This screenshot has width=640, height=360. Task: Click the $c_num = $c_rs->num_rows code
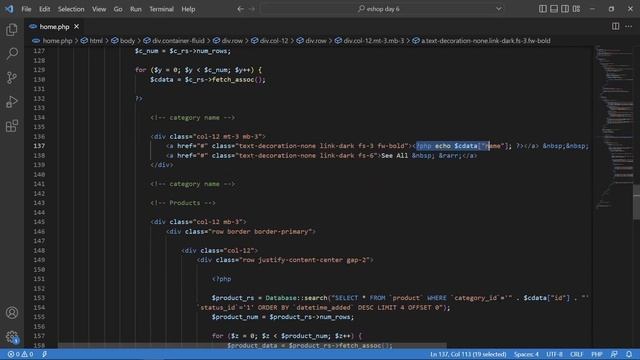click(x=183, y=51)
